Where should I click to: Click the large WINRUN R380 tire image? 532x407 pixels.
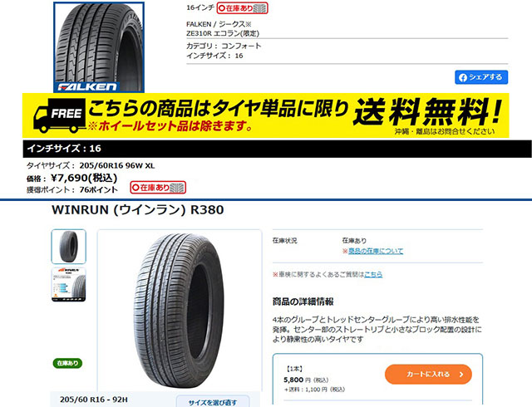coord(180,311)
